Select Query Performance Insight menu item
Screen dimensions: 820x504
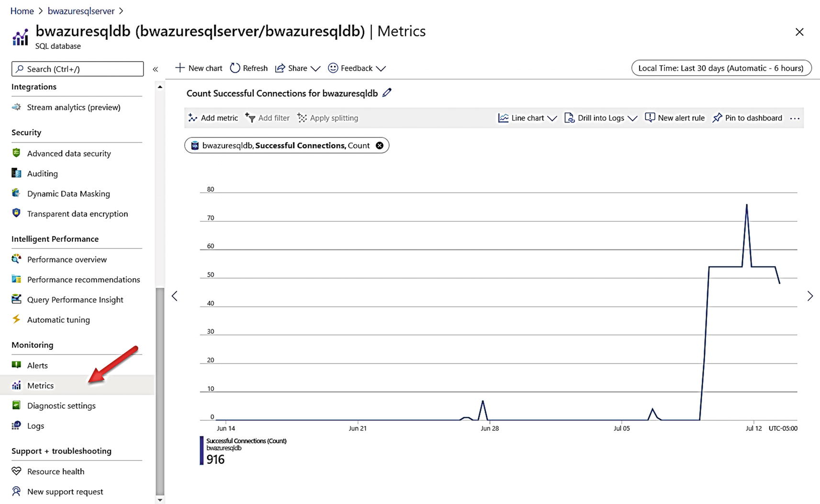[x=77, y=300]
